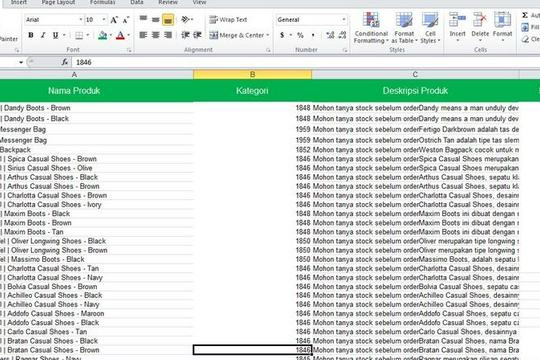Click the Decrease Font Size icon
The width and height of the screenshot is (540, 360).
point(126,20)
